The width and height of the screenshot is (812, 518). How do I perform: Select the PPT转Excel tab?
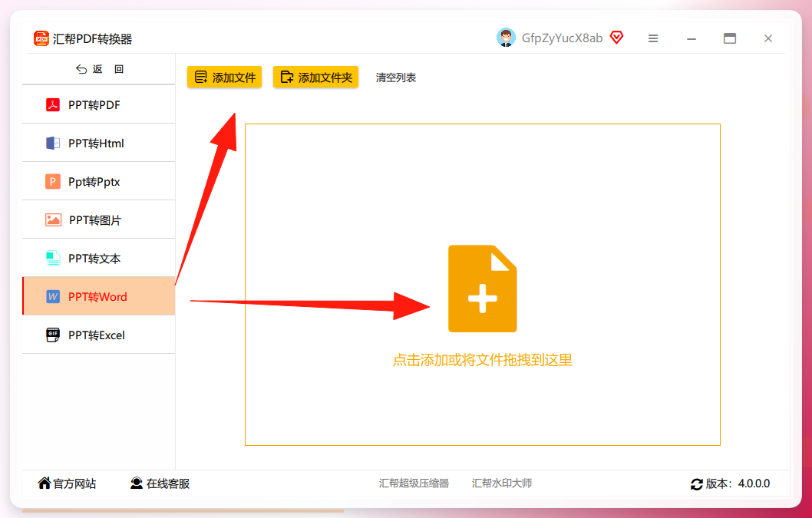[98, 335]
